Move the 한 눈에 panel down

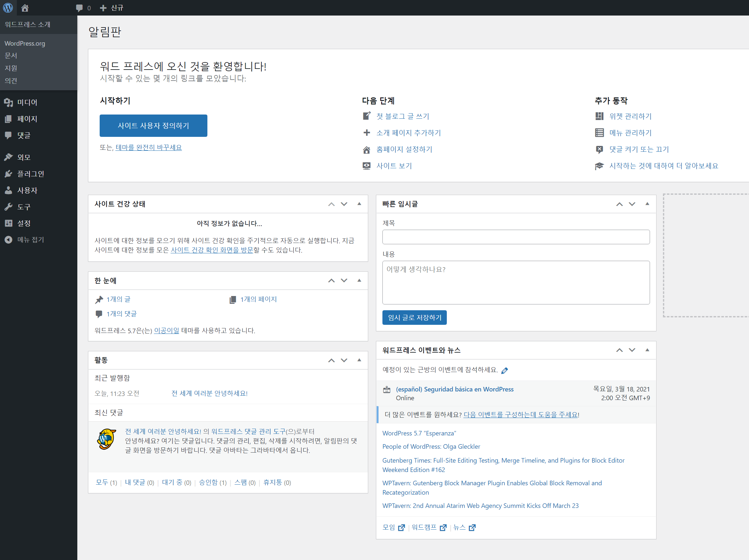[344, 280]
